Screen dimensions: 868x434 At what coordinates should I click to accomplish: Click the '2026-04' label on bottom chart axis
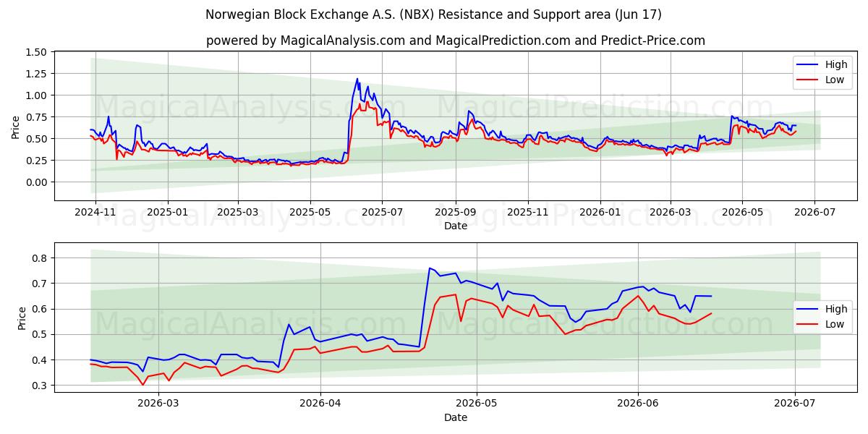pos(320,405)
